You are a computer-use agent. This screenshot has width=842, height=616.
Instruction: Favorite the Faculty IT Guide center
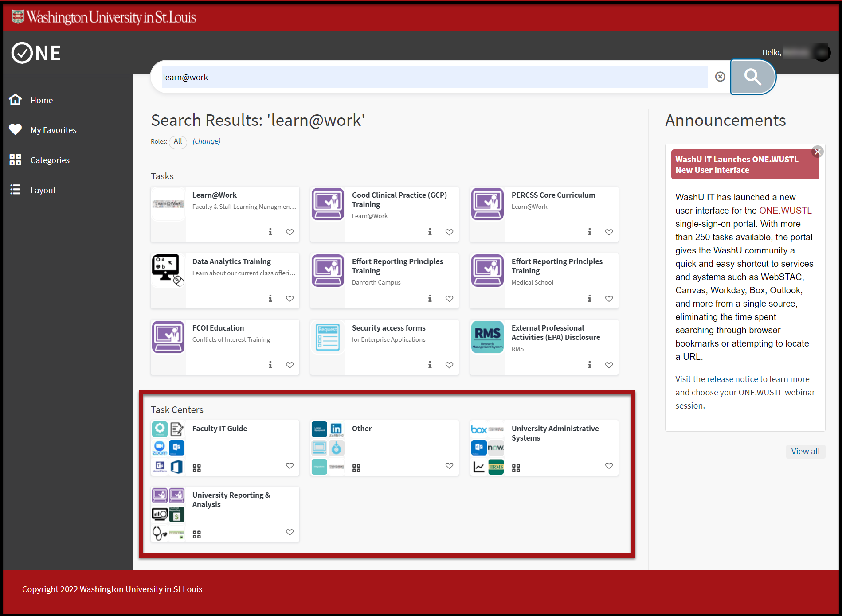click(x=290, y=466)
